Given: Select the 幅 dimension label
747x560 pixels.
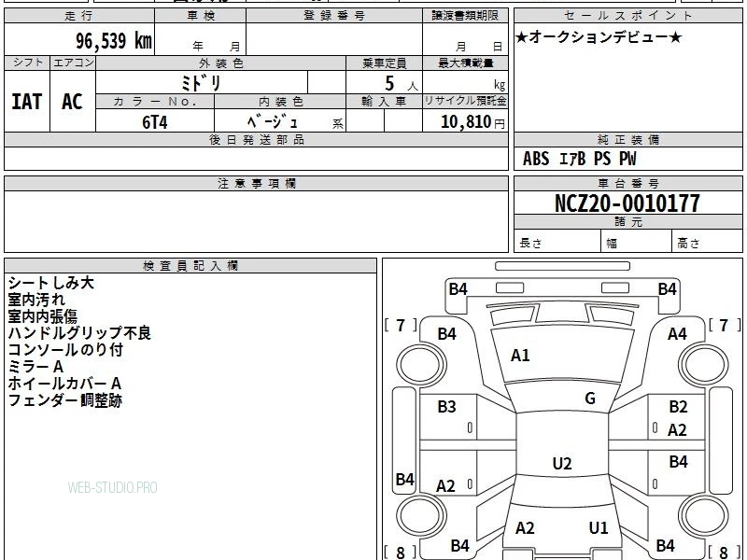Looking at the screenshot, I should (612, 244).
